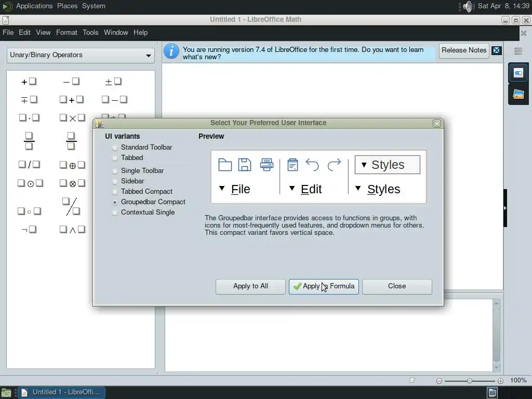Click the Apply to Formula button

pyautogui.click(x=324, y=286)
